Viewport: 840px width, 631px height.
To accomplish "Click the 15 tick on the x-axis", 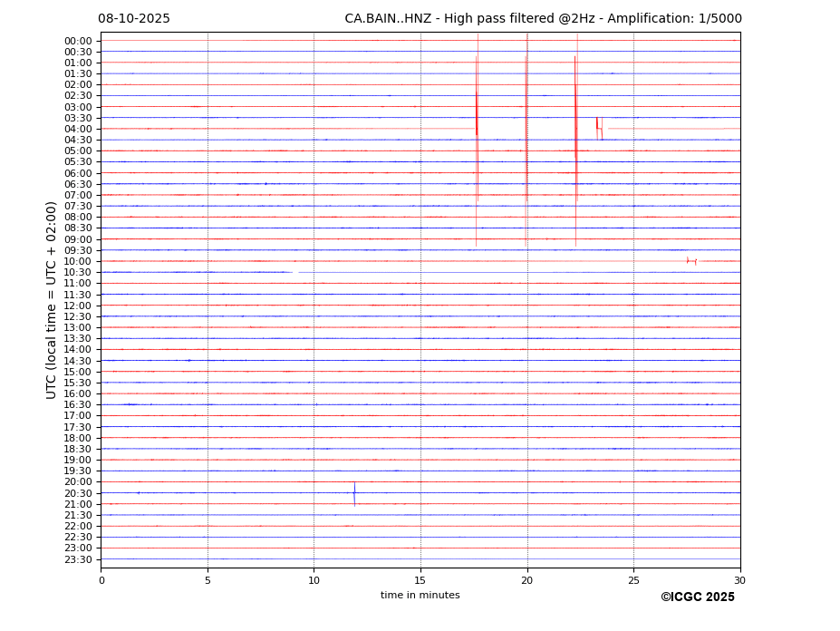I will (420, 580).
